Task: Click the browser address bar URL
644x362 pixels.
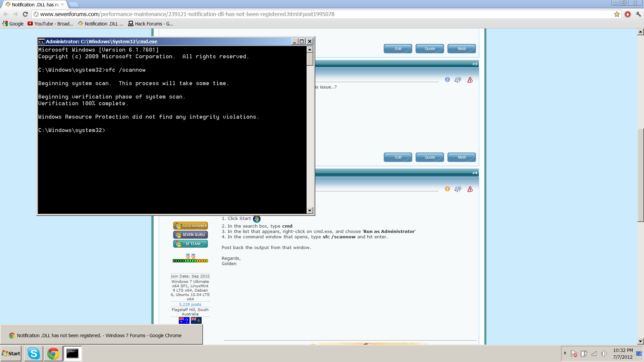Action: 187,14
